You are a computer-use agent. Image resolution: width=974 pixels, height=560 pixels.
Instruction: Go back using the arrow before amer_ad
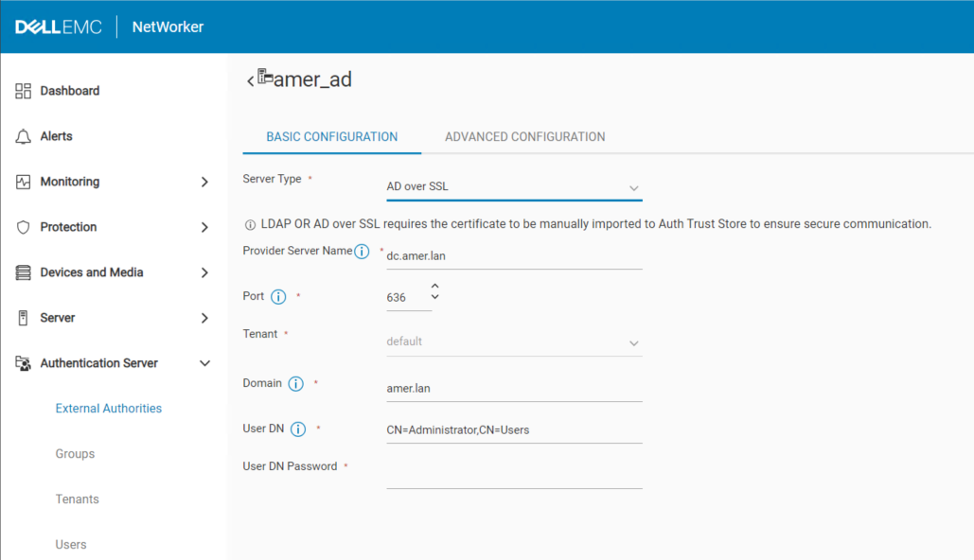pyautogui.click(x=250, y=81)
